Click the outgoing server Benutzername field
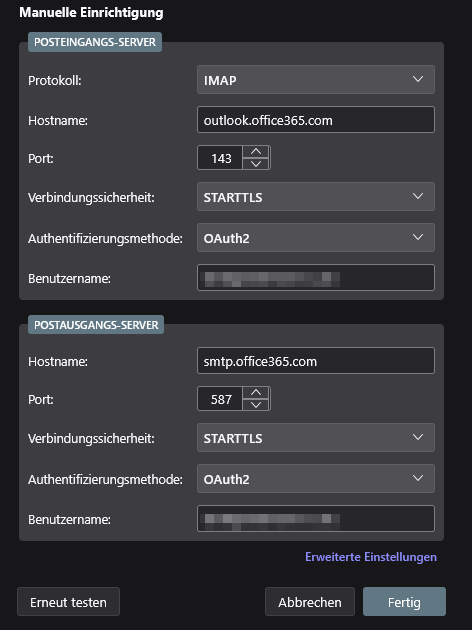The height and width of the screenshot is (630, 472). [x=316, y=519]
